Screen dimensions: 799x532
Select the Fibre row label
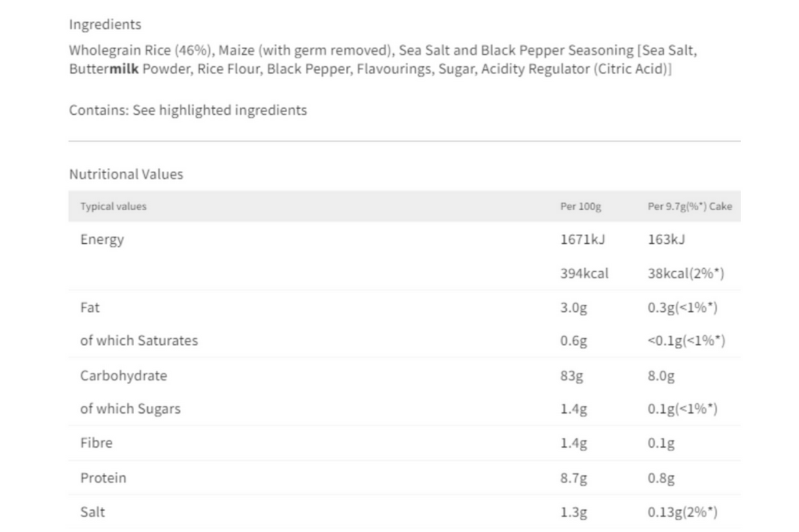click(x=96, y=443)
